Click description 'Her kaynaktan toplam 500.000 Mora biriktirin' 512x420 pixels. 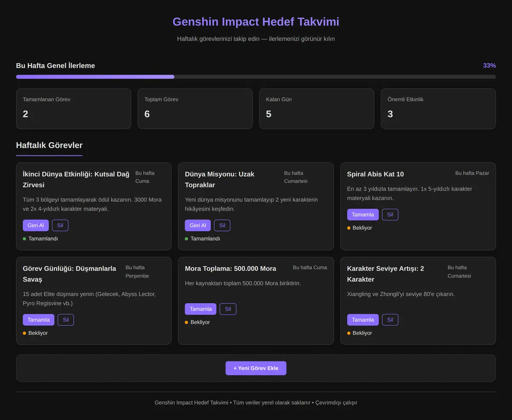(243, 283)
